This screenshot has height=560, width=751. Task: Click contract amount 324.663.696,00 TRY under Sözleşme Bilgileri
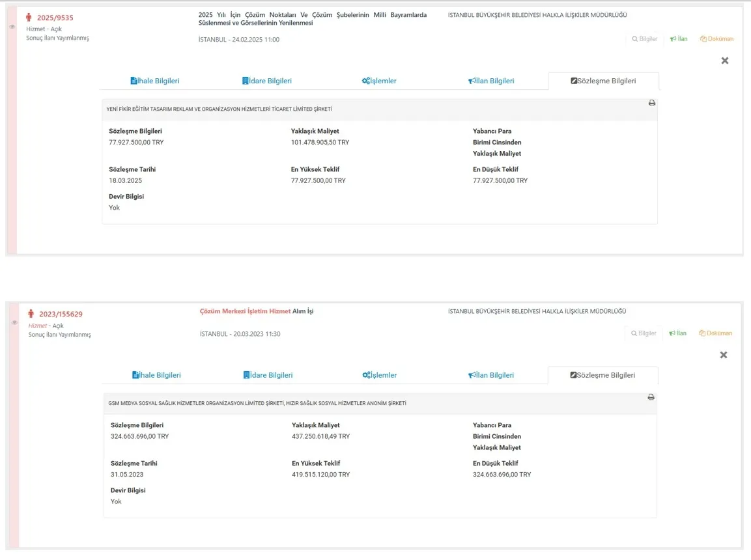tap(140, 436)
